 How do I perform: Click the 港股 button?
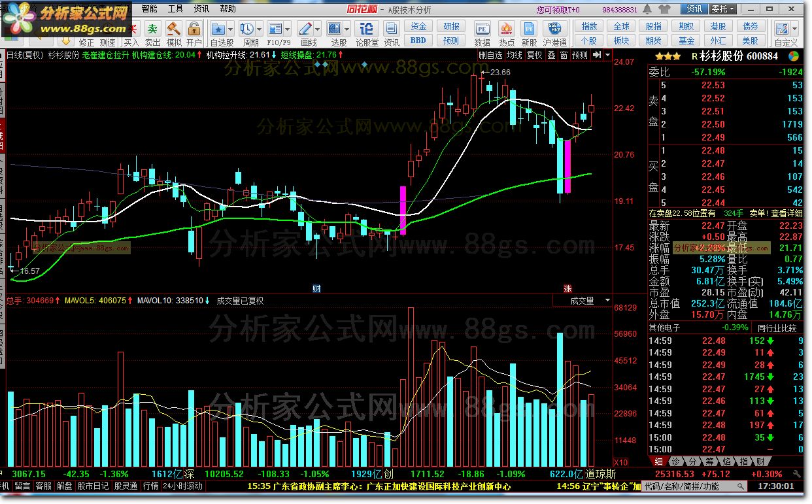pyautogui.click(x=717, y=27)
